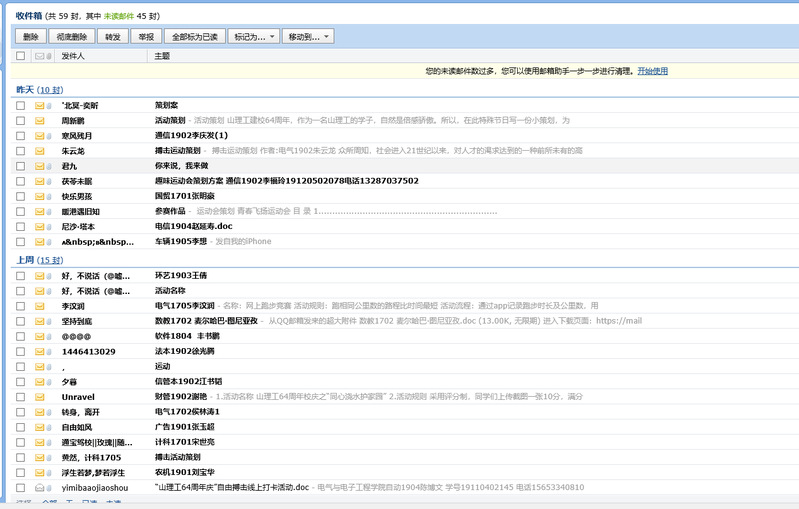Sort by the 发件人 column header
Viewport: 799px width, 509px height.
73,56
